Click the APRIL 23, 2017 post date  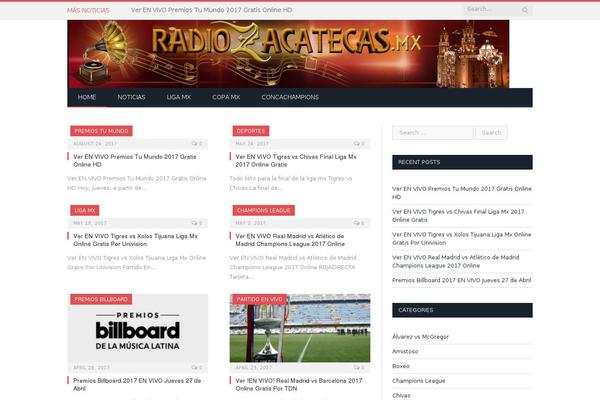(253, 367)
